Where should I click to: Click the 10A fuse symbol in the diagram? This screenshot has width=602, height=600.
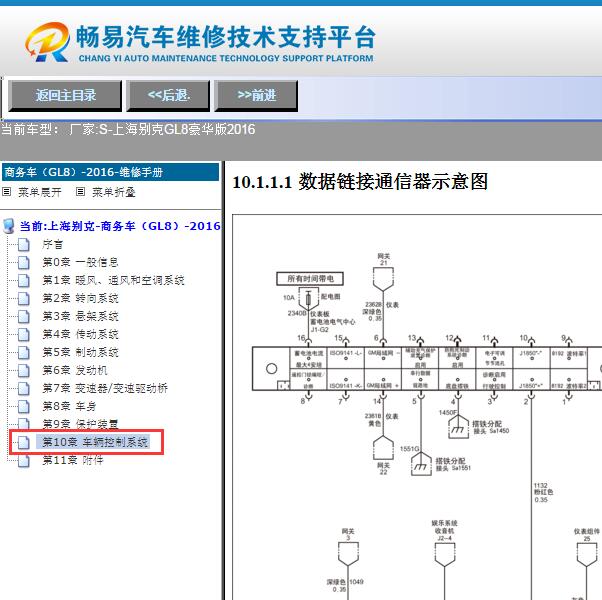point(308,300)
